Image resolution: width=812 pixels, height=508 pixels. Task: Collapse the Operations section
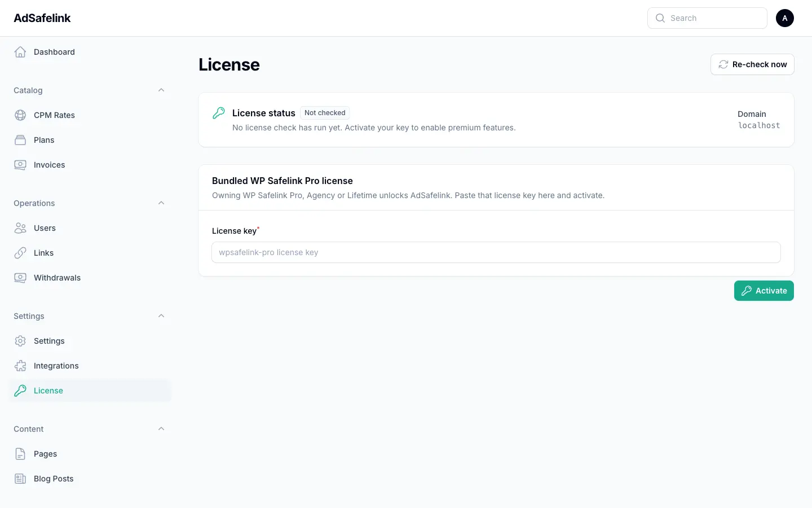point(161,203)
